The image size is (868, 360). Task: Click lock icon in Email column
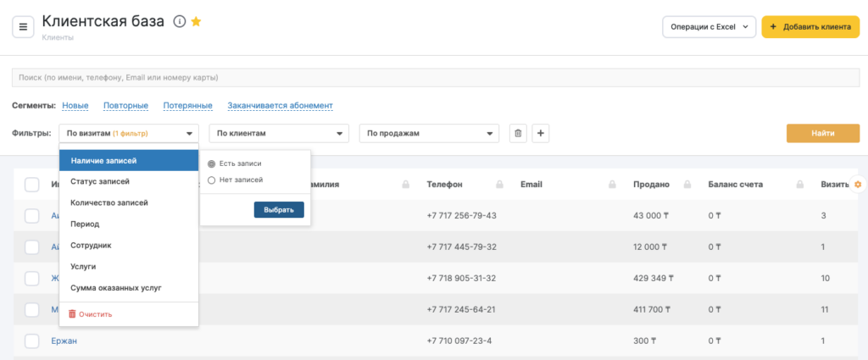[x=612, y=185]
